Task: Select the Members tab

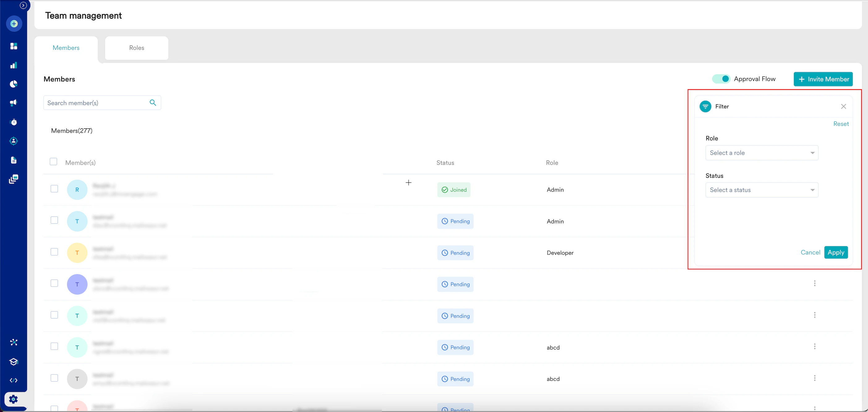Action: click(66, 48)
